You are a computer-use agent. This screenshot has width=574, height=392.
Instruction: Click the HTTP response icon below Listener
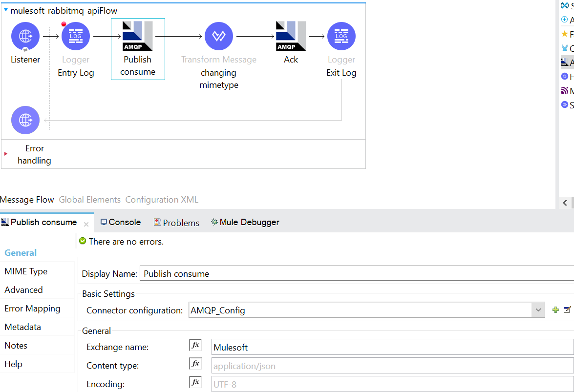click(25, 120)
